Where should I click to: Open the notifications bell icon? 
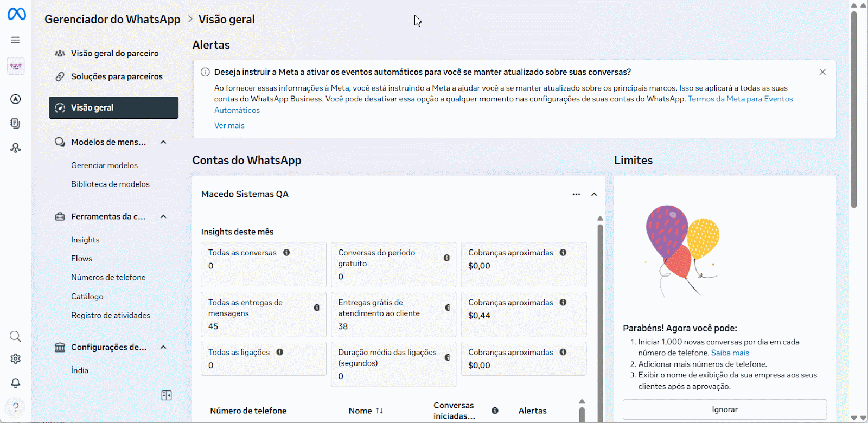16,383
